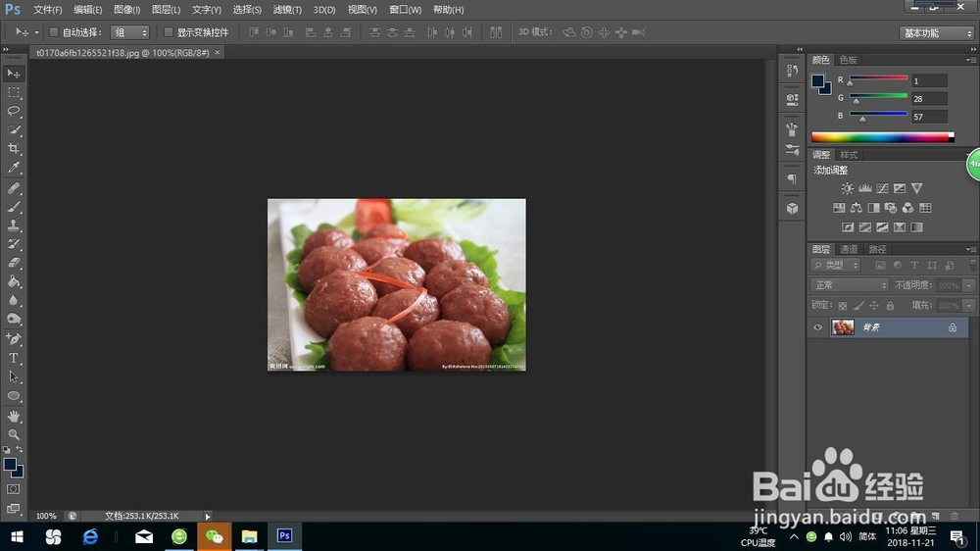Select the Hand tool
Image resolution: width=980 pixels, height=551 pixels.
[13, 416]
